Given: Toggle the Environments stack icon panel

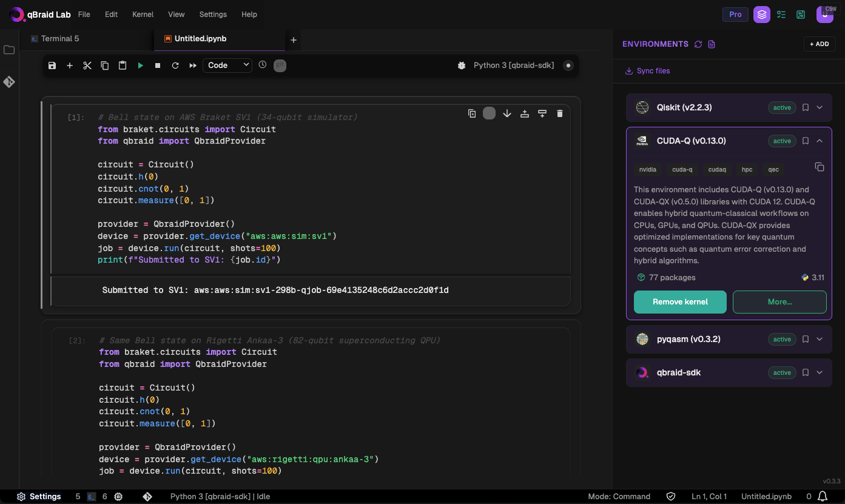Looking at the screenshot, I should point(762,15).
